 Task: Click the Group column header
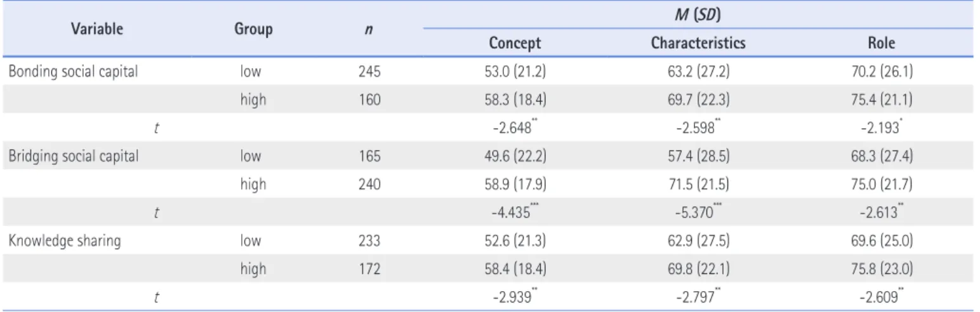pos(253,29)
